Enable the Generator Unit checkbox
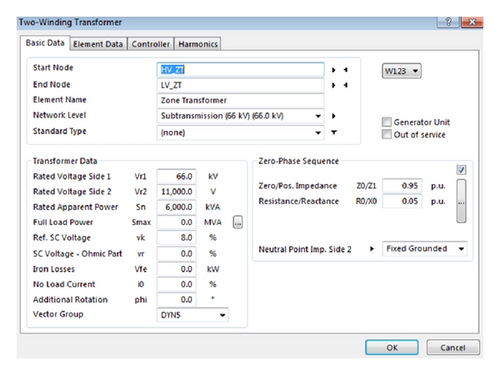Viewport: 500px width, 375px height. [387, 122]
